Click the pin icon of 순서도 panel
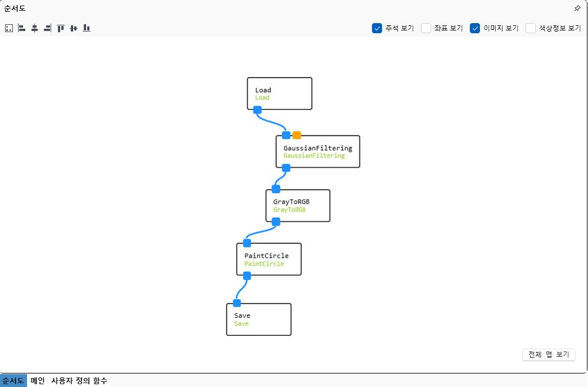588x387 pixels. pyautogui.click(x=577, y=8)
